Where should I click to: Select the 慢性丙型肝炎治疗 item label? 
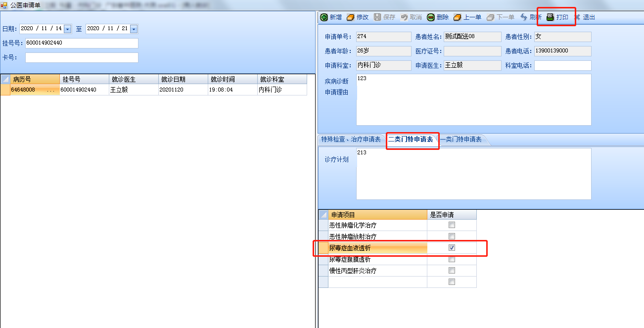click(x=353, y=271)
